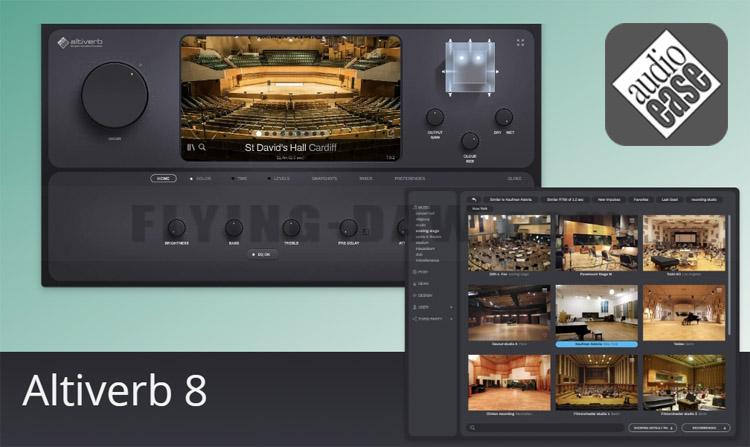Switch to the Color tab
This screenshot has width=750, height=447.
[x=203, y=179]
